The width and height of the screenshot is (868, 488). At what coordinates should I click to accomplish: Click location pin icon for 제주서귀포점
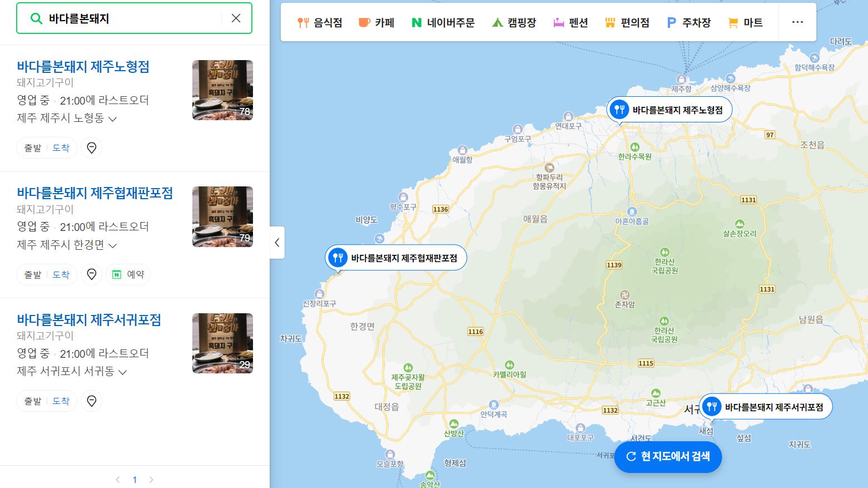[x=92, y=401]
